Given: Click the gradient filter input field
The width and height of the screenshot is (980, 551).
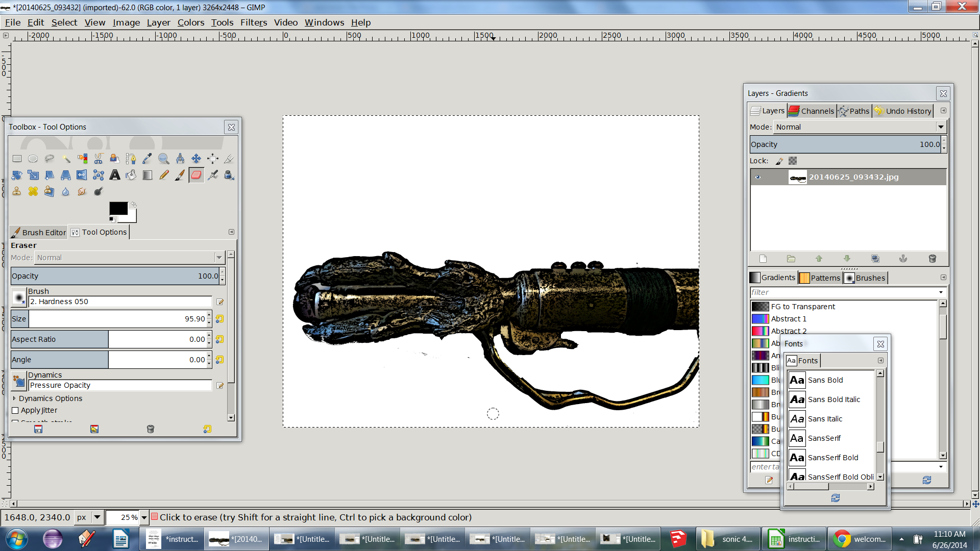Looking at the screenshot, I should click(842, 292).
